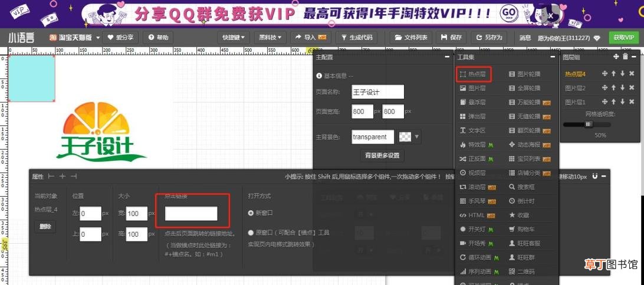This screenshot has height=285, width=644.
Task: Select the 开场秀 opening show tool
Action: (x=476, y=244)
